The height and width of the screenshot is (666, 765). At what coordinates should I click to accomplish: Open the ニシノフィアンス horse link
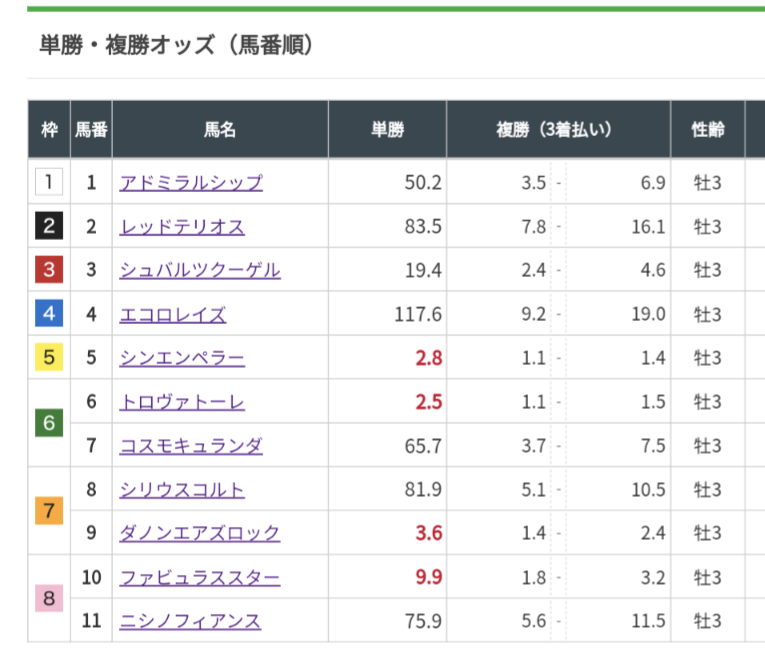click(x=191, y=621)
